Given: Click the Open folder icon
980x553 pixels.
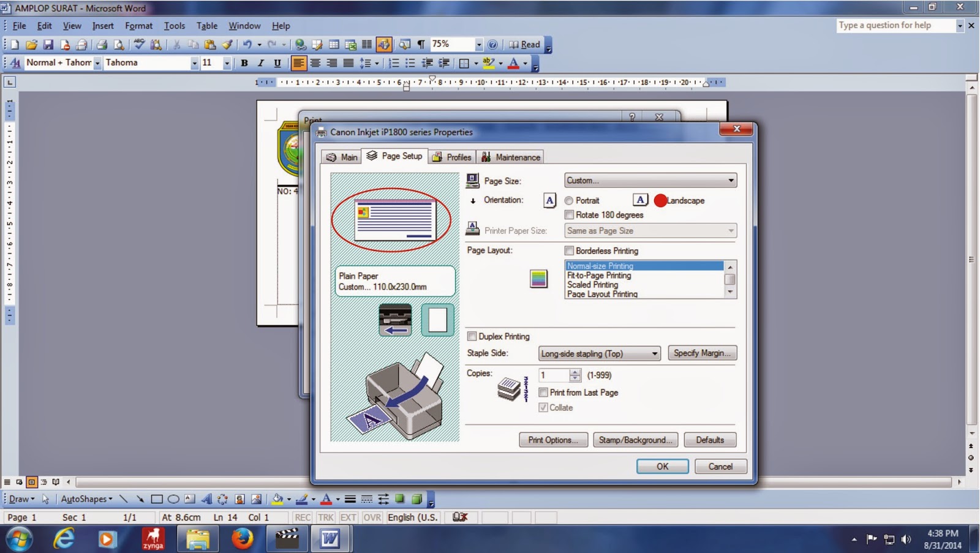Looking at the screenshot, I should coord(31,45).
